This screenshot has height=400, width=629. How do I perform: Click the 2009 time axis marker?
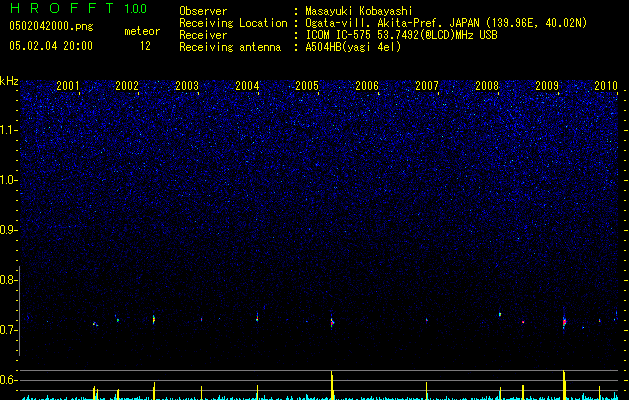click(x=547, y=85)
